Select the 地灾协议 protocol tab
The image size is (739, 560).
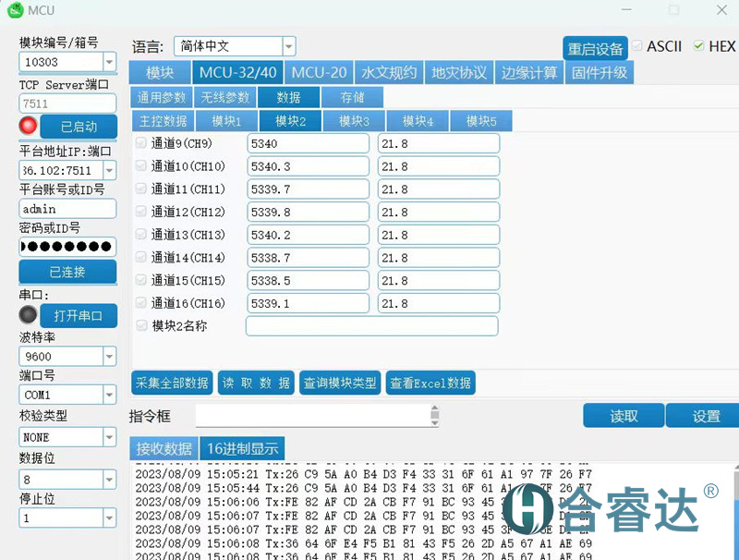click(x=458, y=71)
